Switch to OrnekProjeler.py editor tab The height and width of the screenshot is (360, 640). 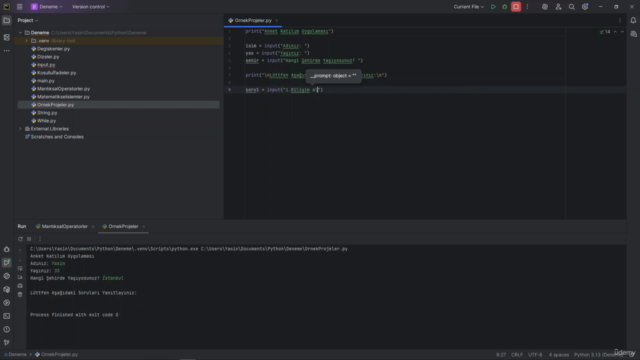[253, 20]
